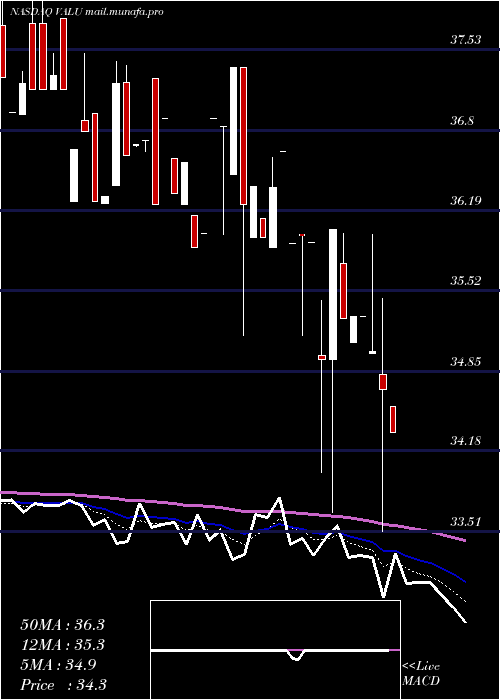The height and width of the screenshot is (700, 500).
Task: Click the 12MA : 35.3 readout
Action: [x=62, y=645]
